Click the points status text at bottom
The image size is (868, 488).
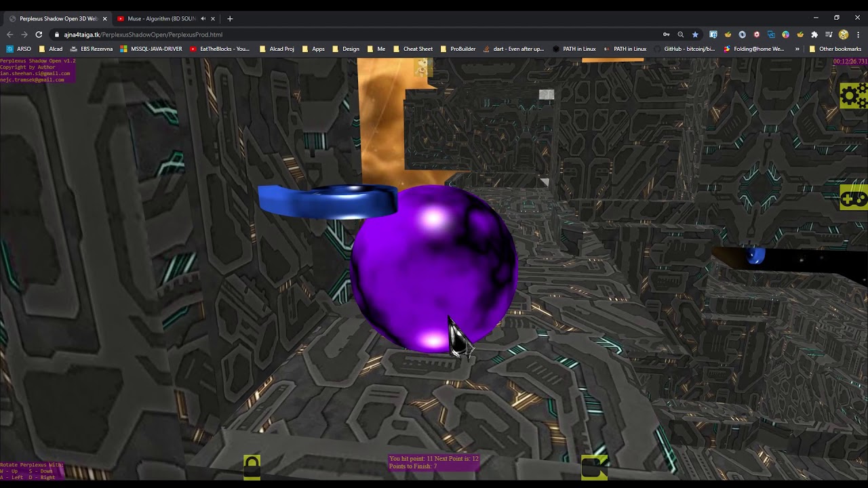click(434, 463)
